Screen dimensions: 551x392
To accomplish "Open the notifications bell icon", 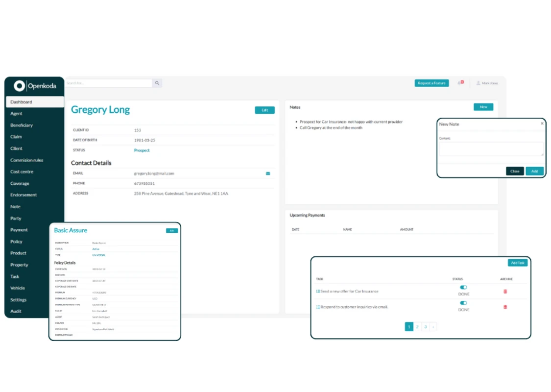I will pos(460,83).
